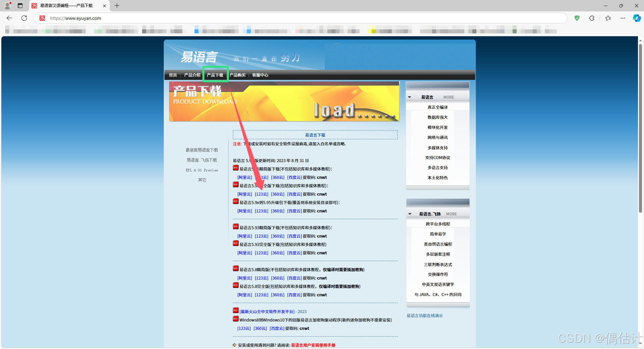Click red arrow icon beside 最新火山全中文软件开发平台

coord(236,310)
